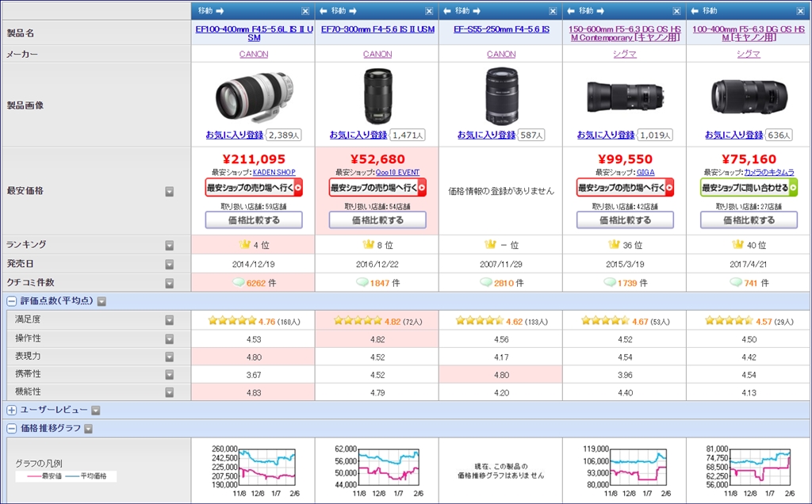Click CANON maker link under EF100-400mm

pyautogui.click(x=254, y=54)
